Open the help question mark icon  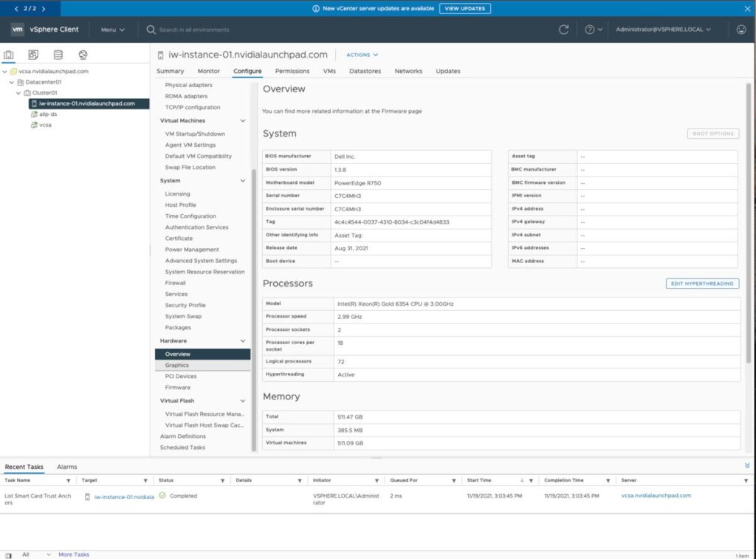(x=590, y=30)
